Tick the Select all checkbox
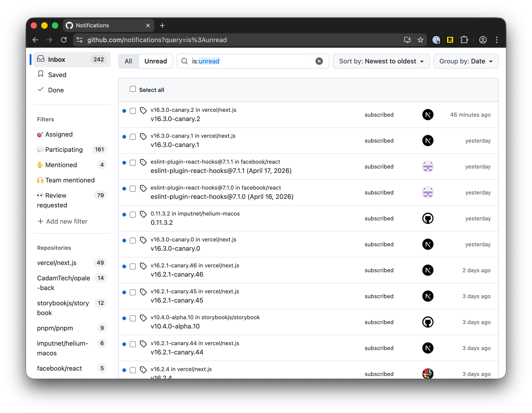This screenshot has height=413, width=532. 133,89
